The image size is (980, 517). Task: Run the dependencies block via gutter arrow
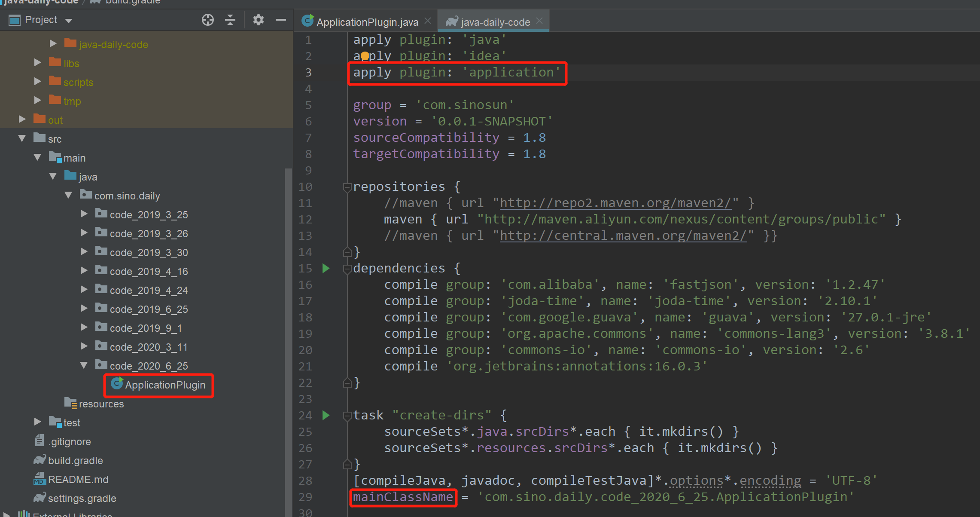(326, 268)
